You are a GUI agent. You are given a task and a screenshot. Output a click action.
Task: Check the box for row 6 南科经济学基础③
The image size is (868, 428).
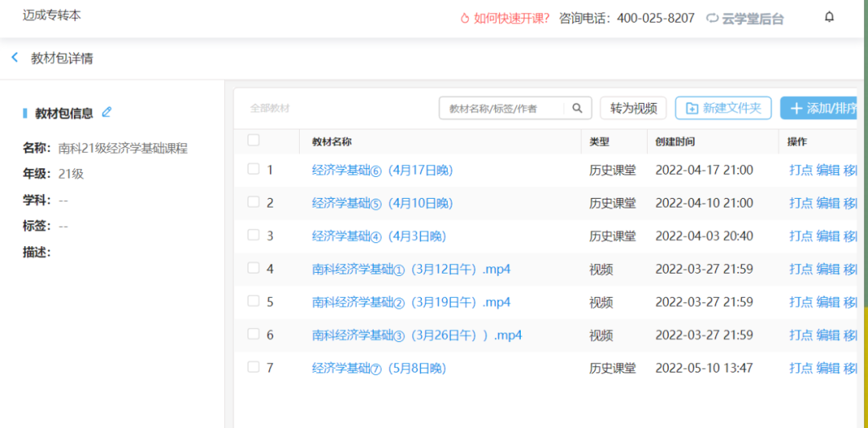(253, 335)
